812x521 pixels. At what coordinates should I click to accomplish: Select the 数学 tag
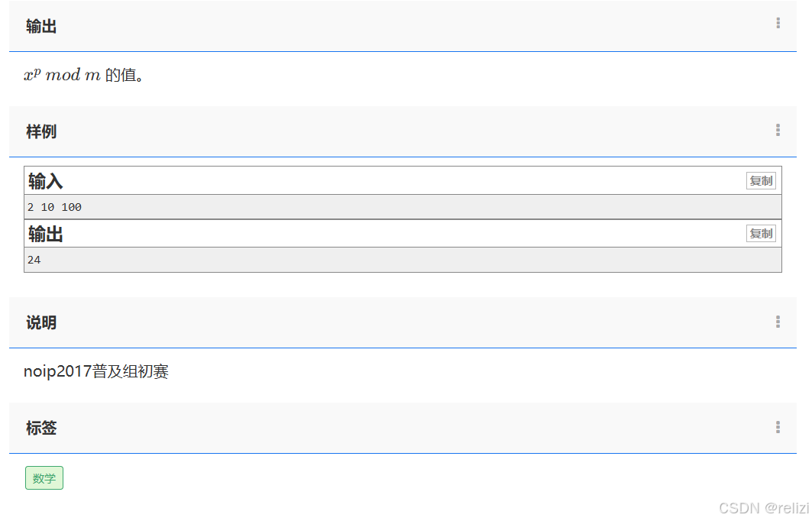click(44, 477)
